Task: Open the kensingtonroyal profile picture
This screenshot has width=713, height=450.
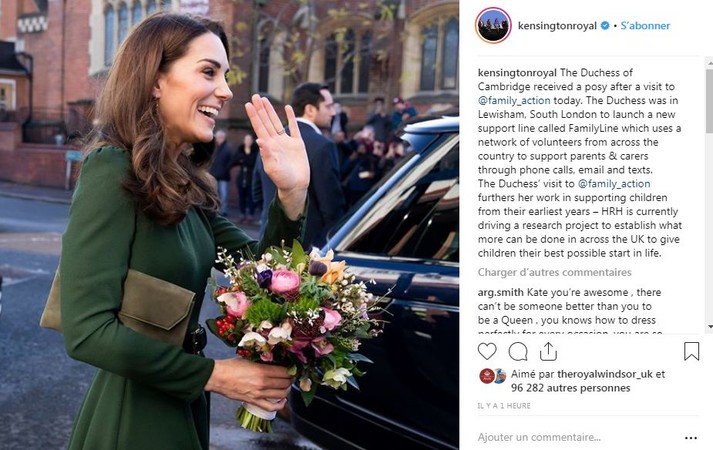Action: point(493,25)
